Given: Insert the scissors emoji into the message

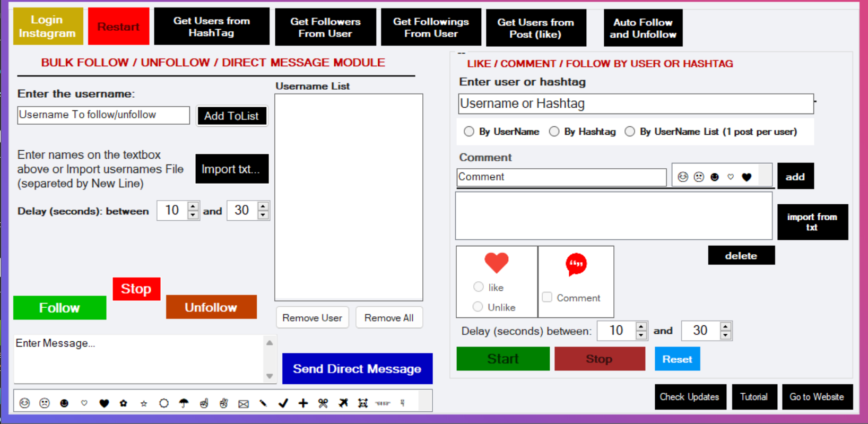Looking at the screenshot, I should pyautogui.click(x=323, y=403).
